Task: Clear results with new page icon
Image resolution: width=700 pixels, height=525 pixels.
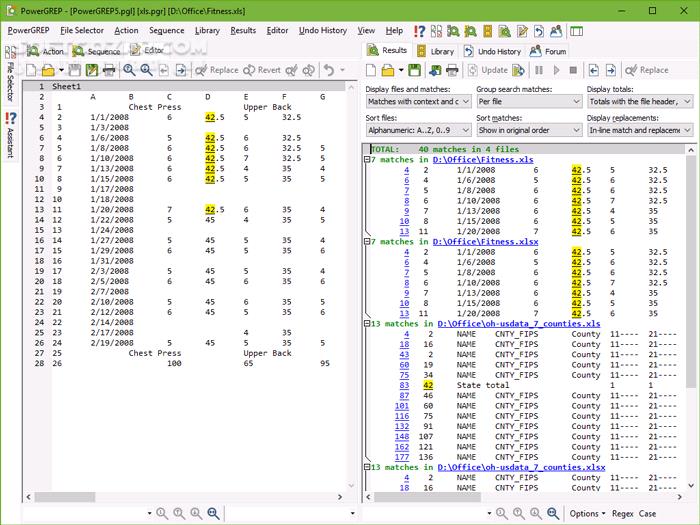Action: coord(371,70)
